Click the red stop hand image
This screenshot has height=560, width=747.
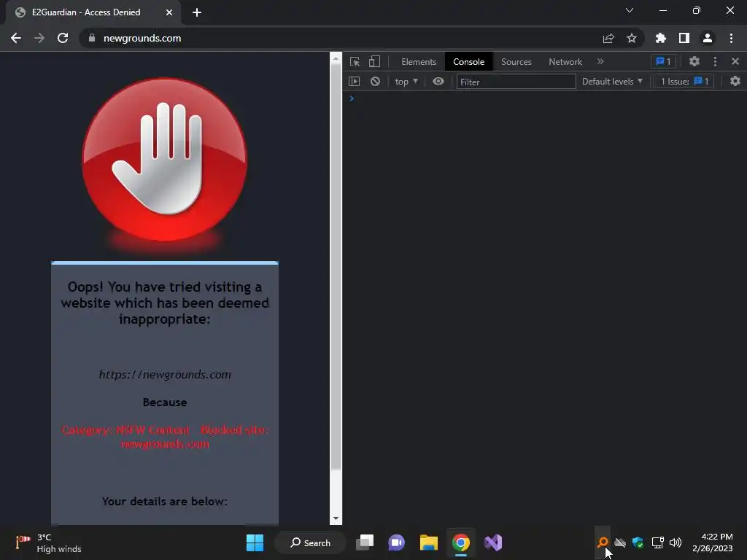165,160
